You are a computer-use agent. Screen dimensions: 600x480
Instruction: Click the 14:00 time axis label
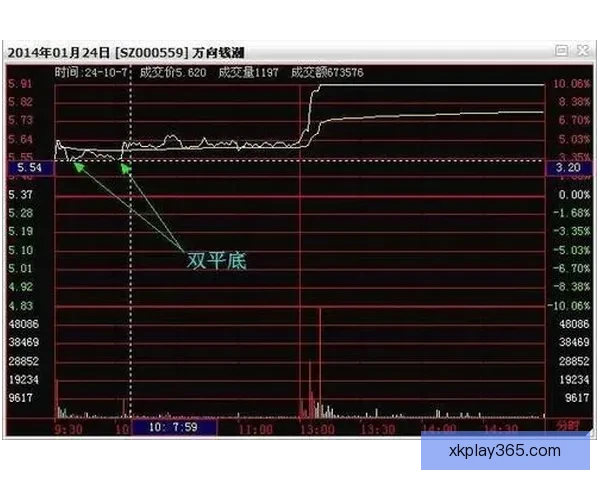click(x=439, y=429)
